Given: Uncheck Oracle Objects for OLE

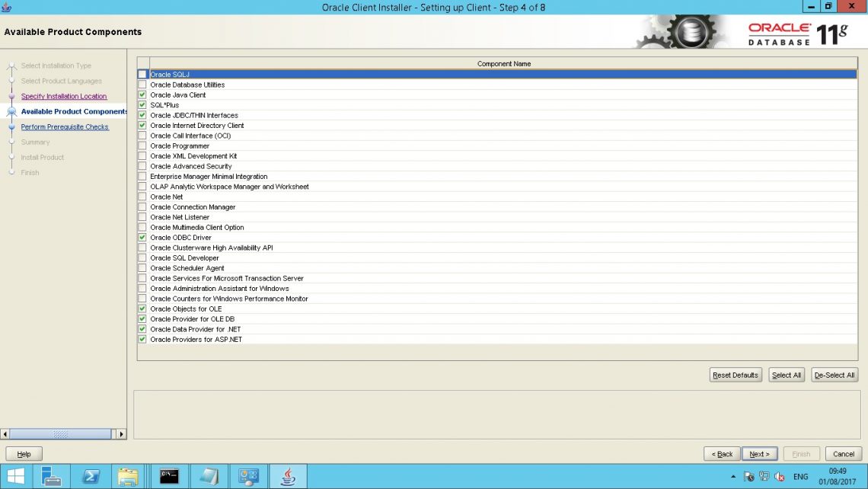Looking at the screenshot, I should click(x=142, y=309).
